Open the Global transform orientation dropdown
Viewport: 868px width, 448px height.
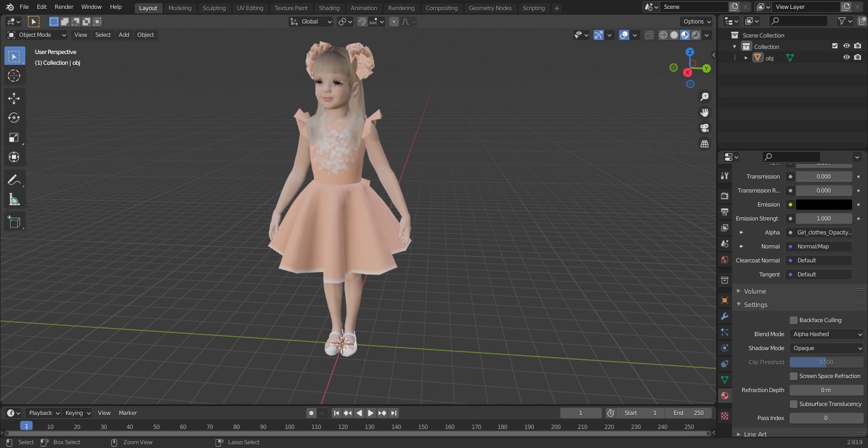pyautogui.click(x=311, y=22)
